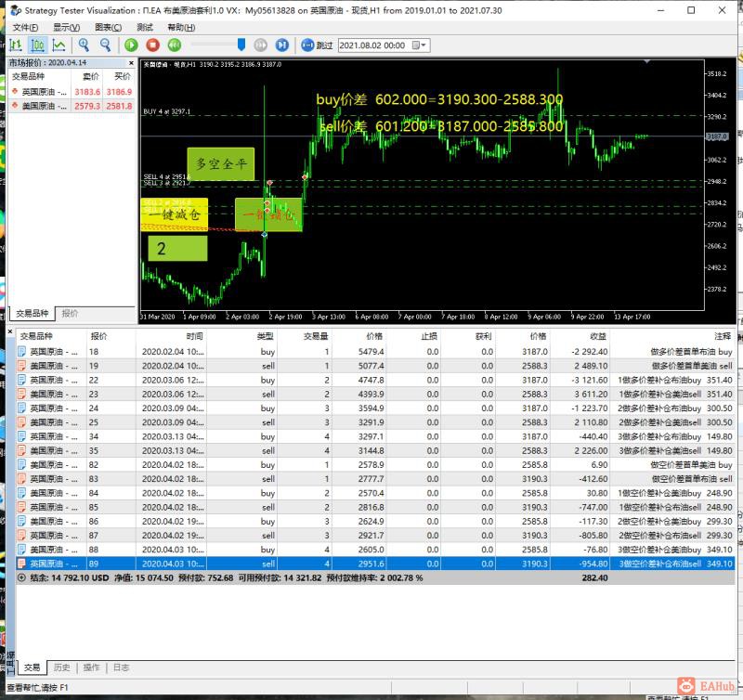Viewport: 743px width, 700px height.
Task: Click the skip-to-date icon labeled 跳过
Action: pyautogui.click(x=308, y=45)
